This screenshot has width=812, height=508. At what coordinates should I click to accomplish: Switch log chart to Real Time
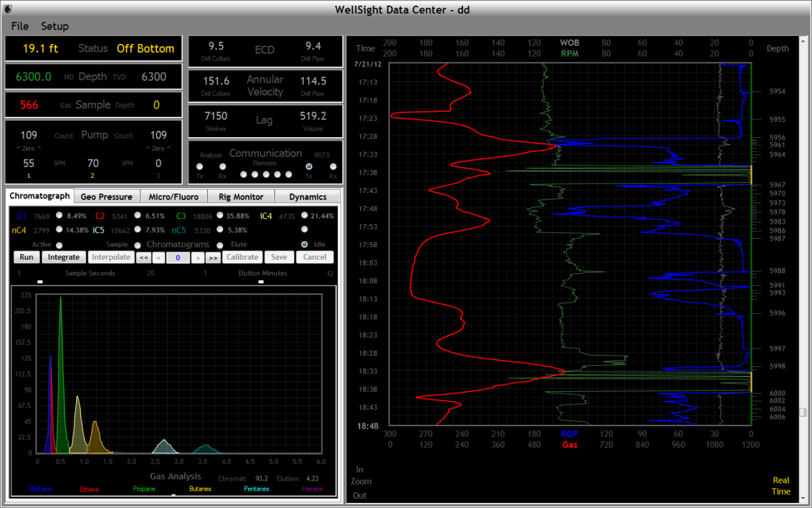point(781,486)
